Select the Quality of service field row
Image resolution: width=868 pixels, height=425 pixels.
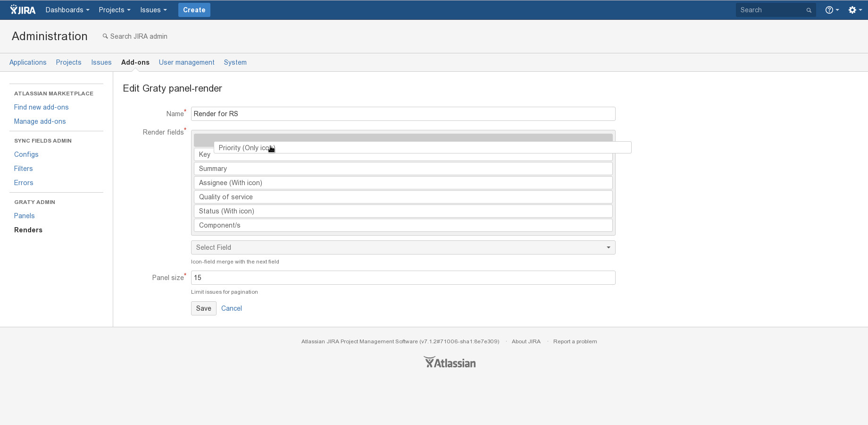(x=403, y=197)
